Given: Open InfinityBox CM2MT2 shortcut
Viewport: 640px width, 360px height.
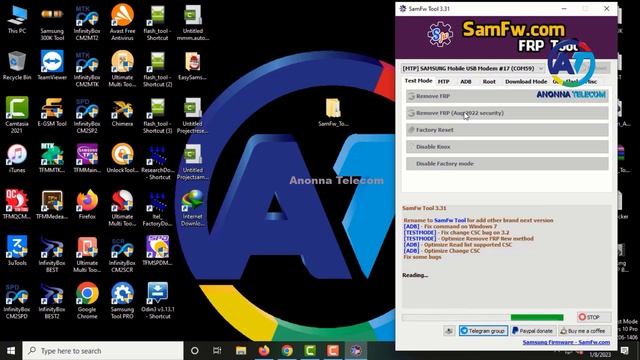Looking at the screenshot, I should click(x=87, y=22).
